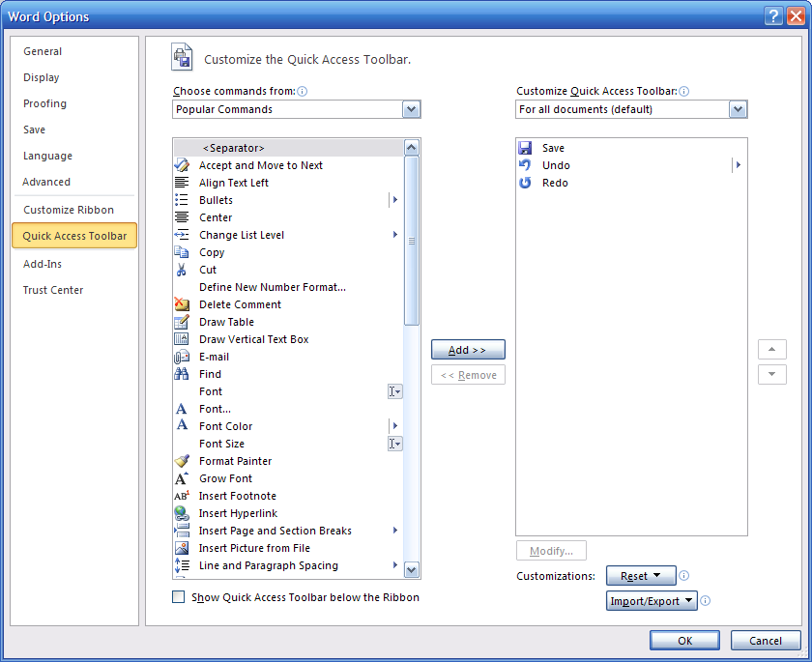Click the Font... dialog icon
This screenshot has height=662, width=812.
pyautogui.click(x=182, y=409)
